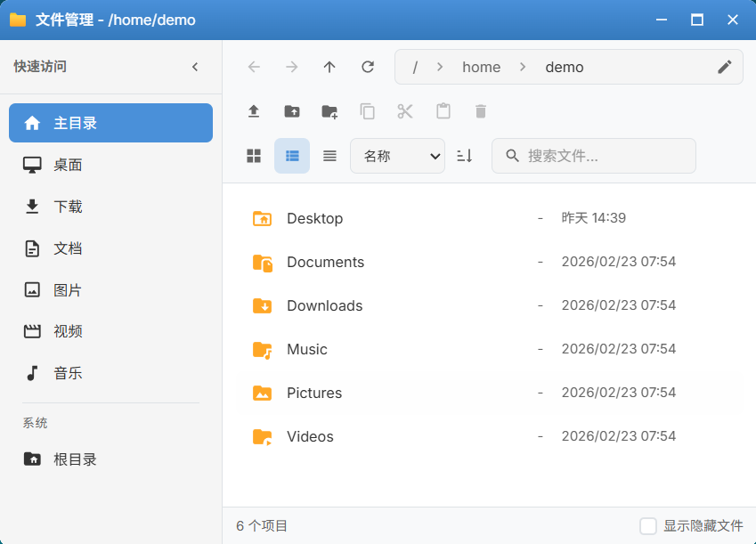Screen dimensions: 756x544
Task: Click the 搜索文件 search field
Action: [593, 156]
